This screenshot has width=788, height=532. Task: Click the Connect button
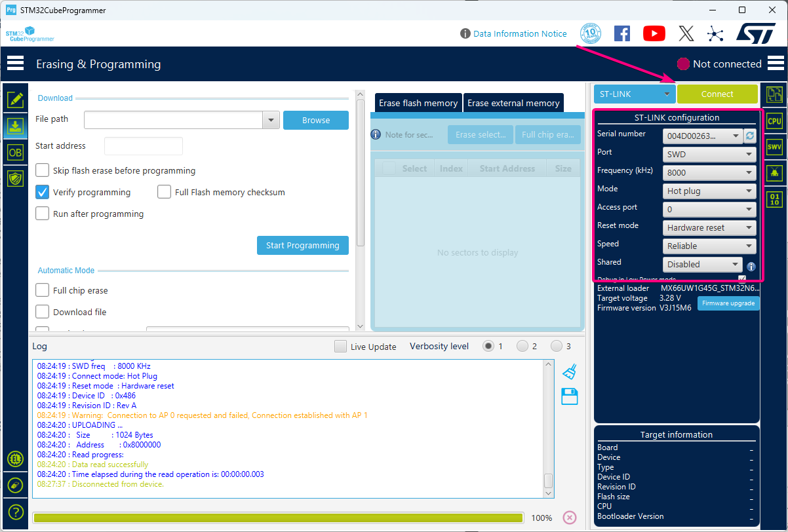[x=717, y=94]
